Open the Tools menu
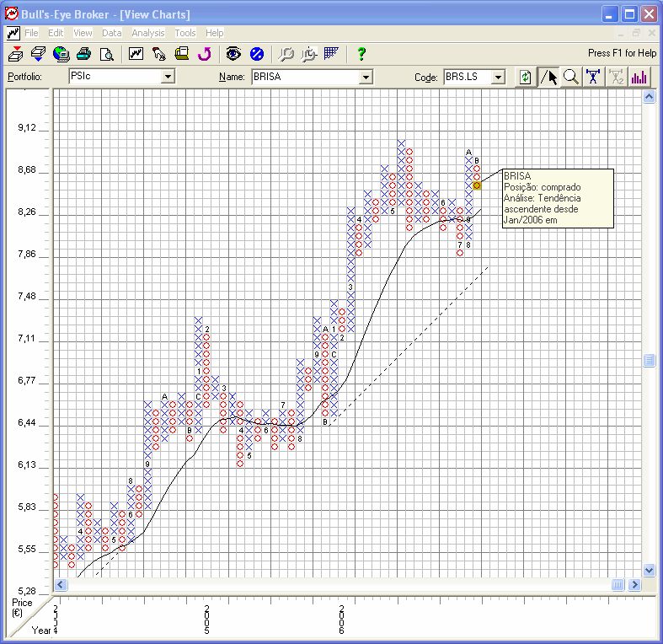The width and height of the screenshot is (663, 644). pyautogui.click(x=185, y=33)
